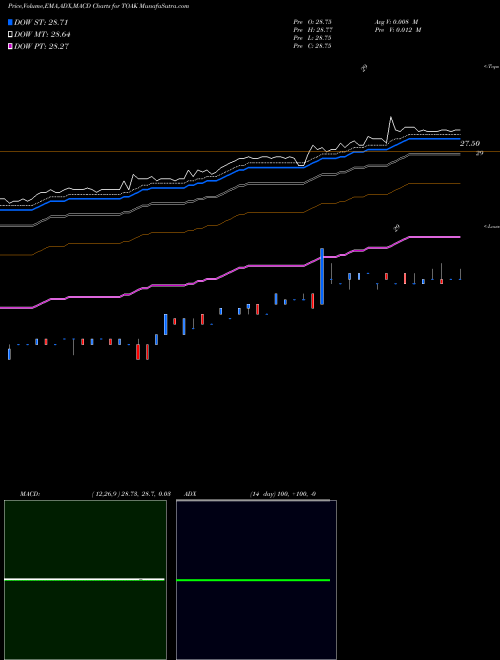Click the white MACD line in the panel
500x660 pixels.
pyautogui.click(x=84, y=580)
